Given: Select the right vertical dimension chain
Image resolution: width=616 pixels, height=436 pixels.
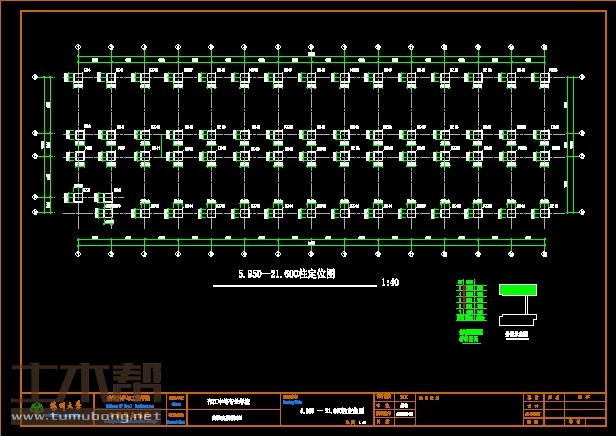Looking at the screenshot, I should pyautogui.click(x=571, y=144).
